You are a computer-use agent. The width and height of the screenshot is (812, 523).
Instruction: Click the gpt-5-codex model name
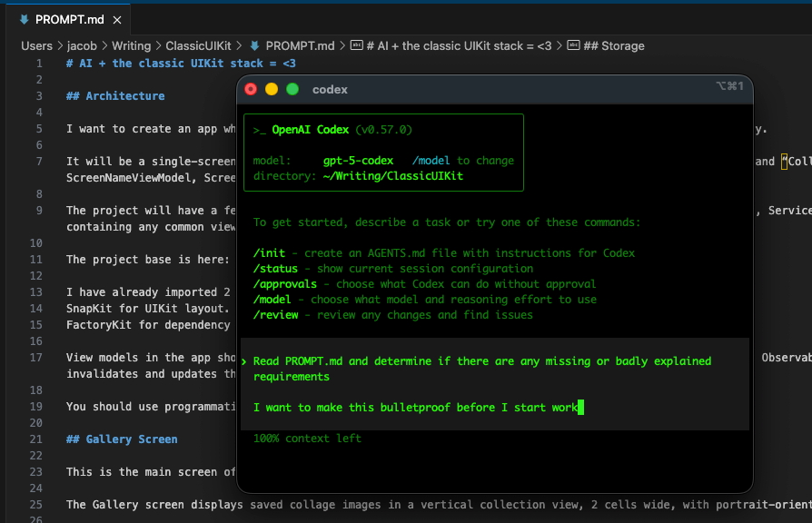358,161
